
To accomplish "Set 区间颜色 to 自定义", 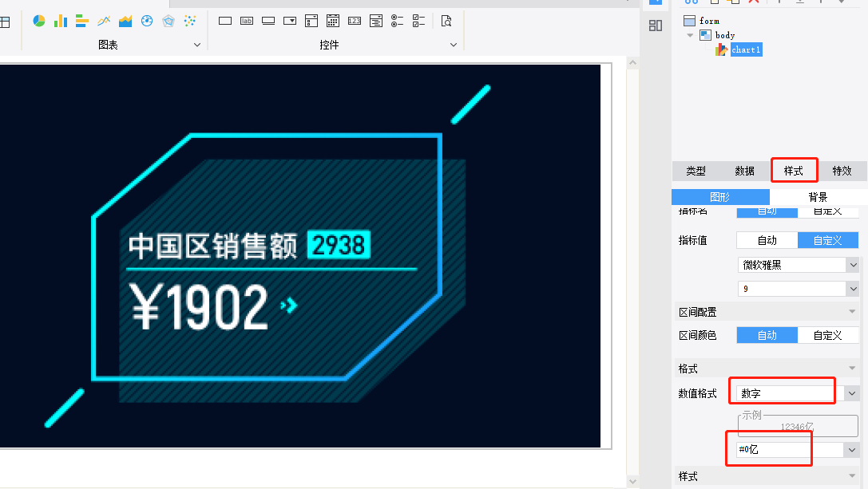I will [x=827, y=335].
